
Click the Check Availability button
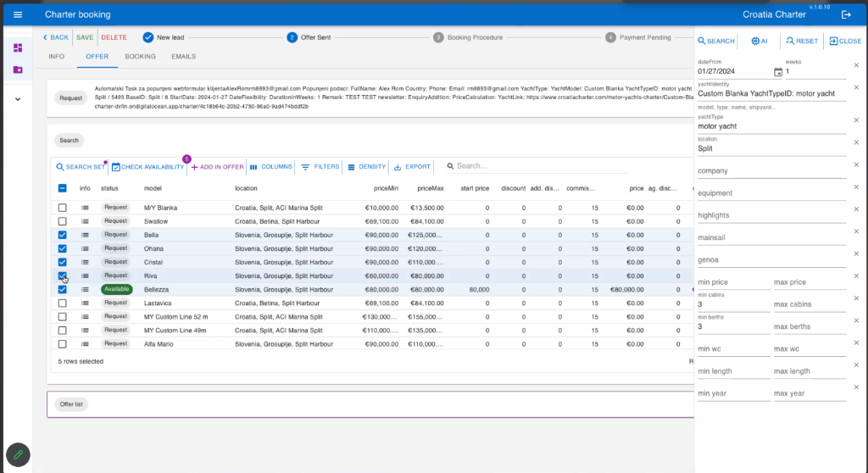click(147, 167)
